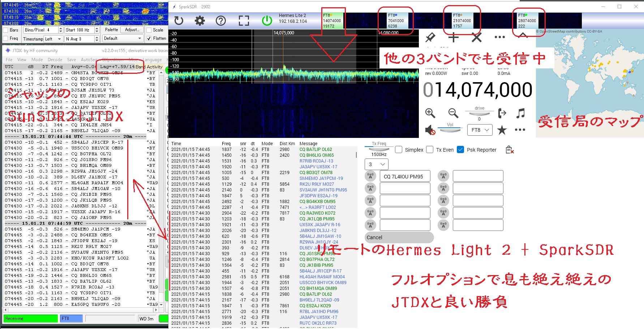This screenshot has height=329, width=644.
Task: Click the Bins/Pixel spinner arrows
Action: point(60,30)
